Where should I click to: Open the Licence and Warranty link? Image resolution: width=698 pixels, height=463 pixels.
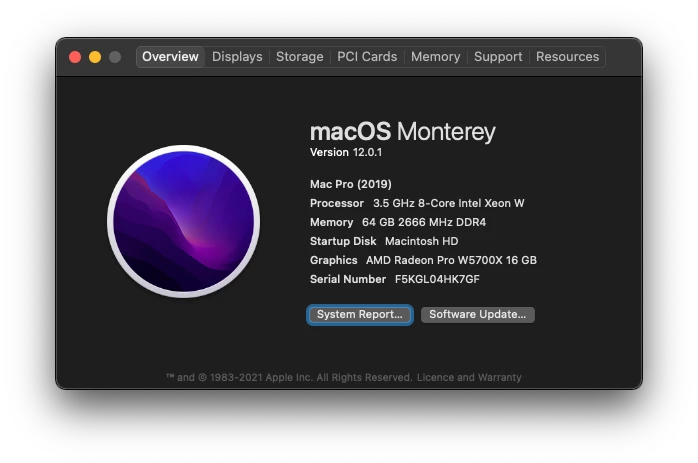(x=469, y=378)
